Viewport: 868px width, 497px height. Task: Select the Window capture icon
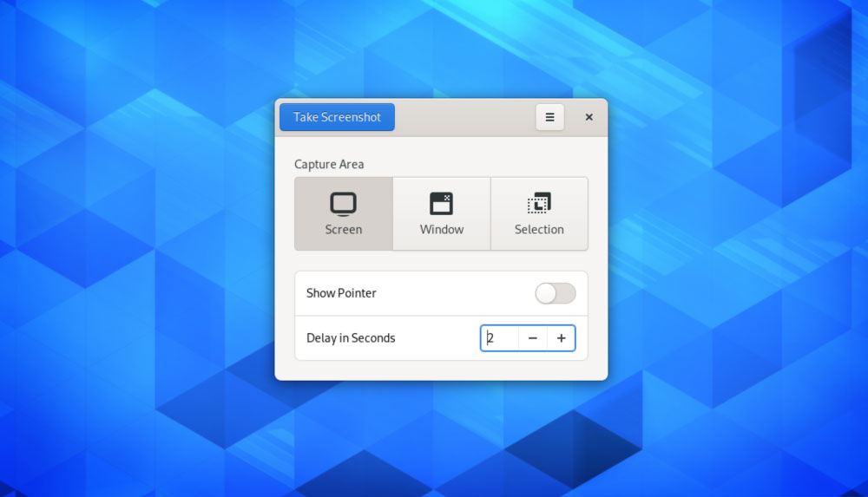(441, 204)
